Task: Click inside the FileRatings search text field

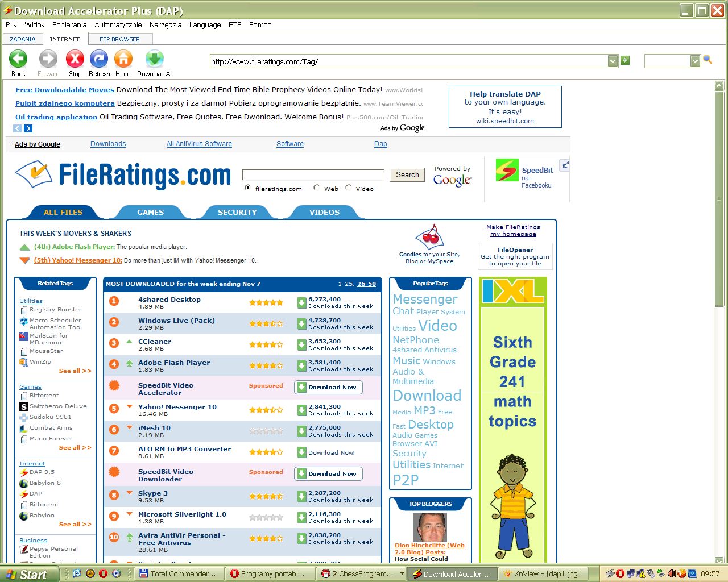Action: [313, 175]
